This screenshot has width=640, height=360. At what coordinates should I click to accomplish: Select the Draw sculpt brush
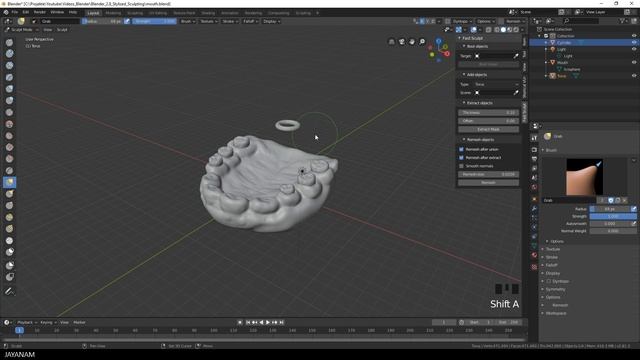[x=9, y=42]
